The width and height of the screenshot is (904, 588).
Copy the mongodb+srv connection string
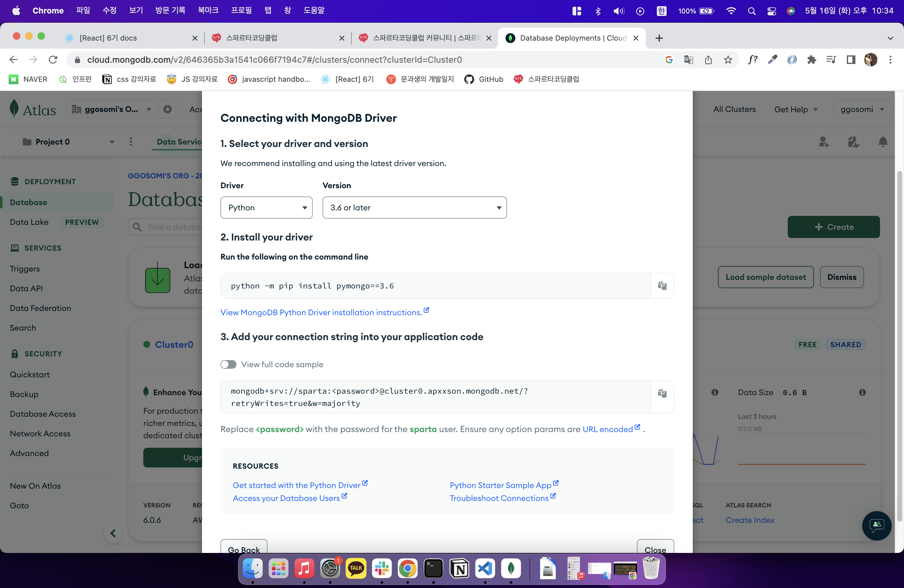(662, 394)
